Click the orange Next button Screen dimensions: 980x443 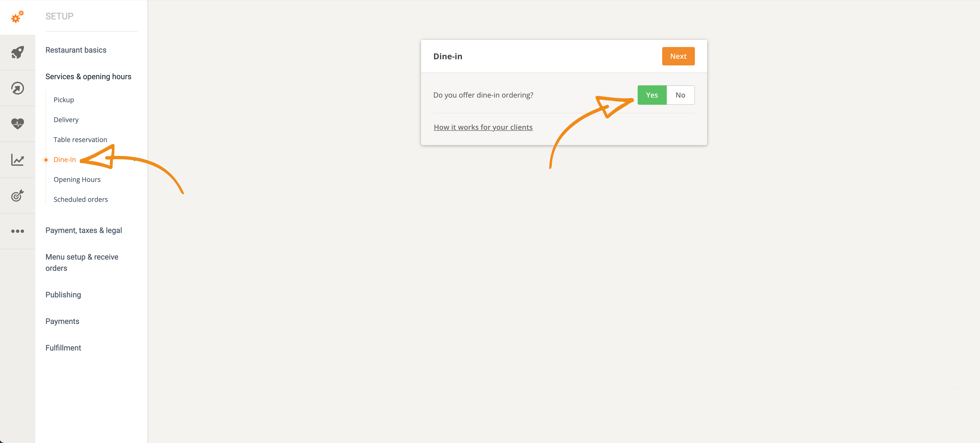(x=678, y=56)
